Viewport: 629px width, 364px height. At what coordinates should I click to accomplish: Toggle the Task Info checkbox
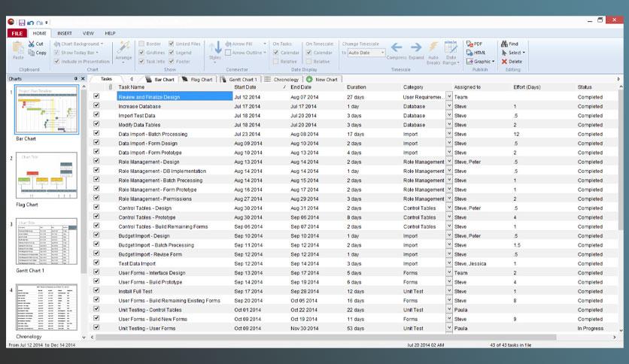click(x=141, y=62)
